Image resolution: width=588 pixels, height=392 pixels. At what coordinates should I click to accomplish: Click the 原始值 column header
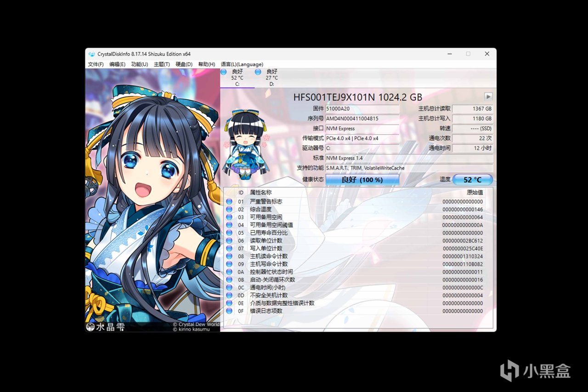(475, 193)
